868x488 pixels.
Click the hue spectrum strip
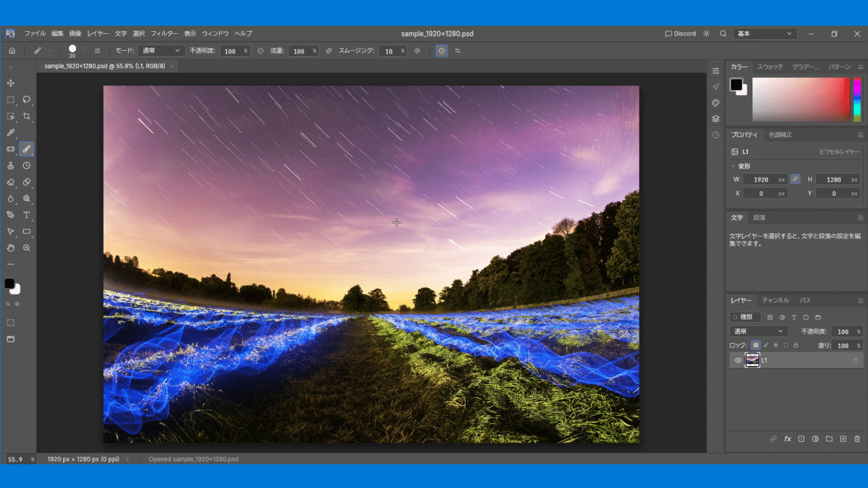[857, 100]
